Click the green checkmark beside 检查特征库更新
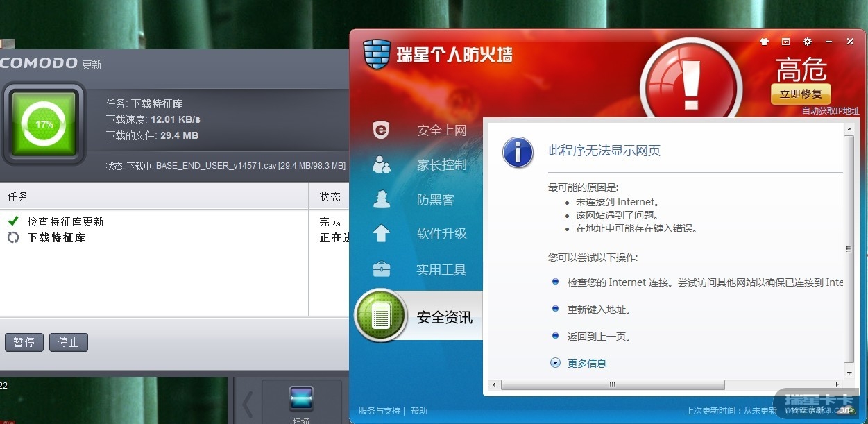The width and height of the screenshot is (868, 424). point(13,221)
